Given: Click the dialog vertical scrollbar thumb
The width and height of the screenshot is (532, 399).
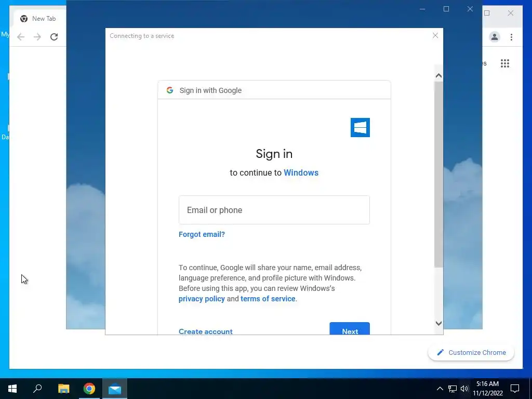Looking at the screenshot, I should coord(438,175).
